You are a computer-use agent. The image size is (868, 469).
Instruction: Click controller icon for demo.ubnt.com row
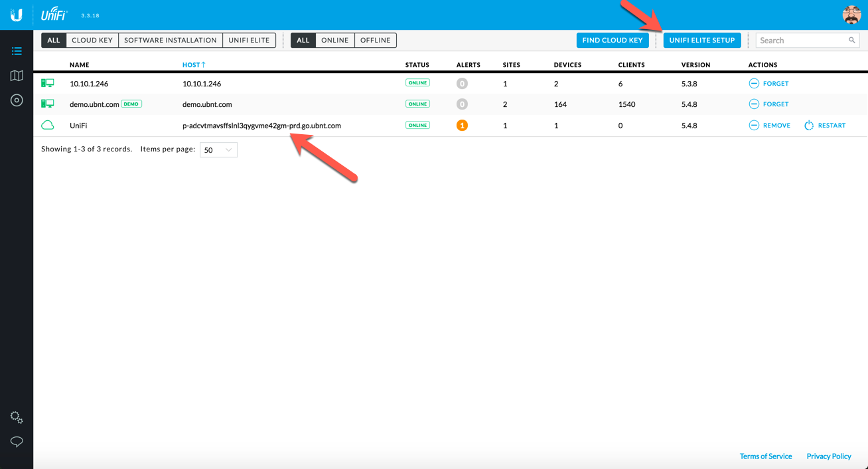48,104
